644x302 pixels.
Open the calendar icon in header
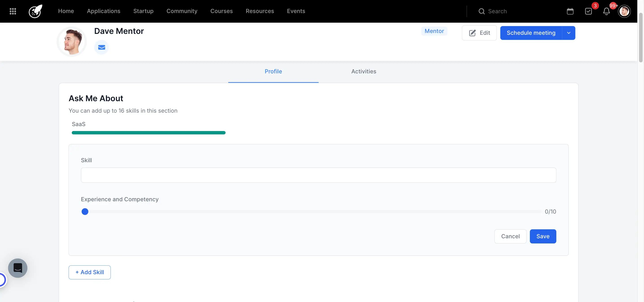click(x=570, y=11)
